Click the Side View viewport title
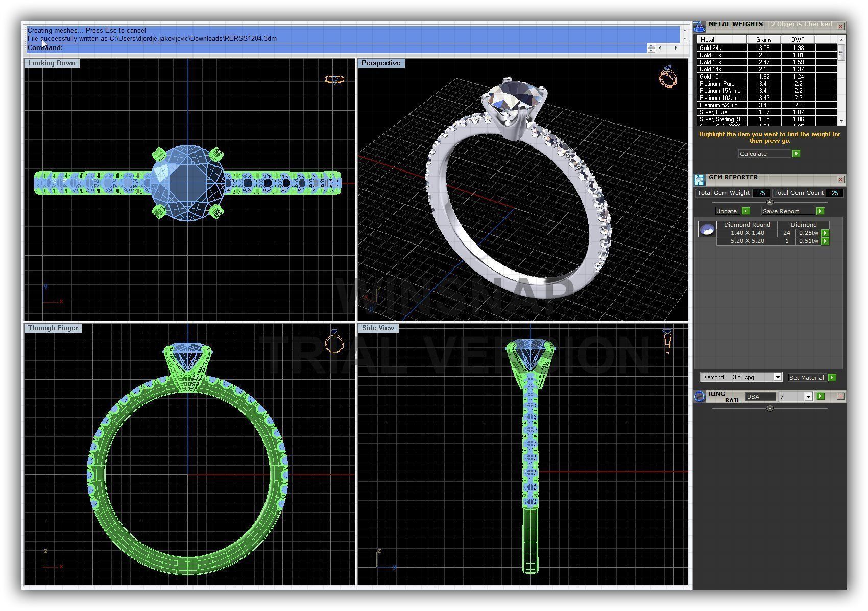The width and height of the screenshot is (868, 611). [378, 328]
